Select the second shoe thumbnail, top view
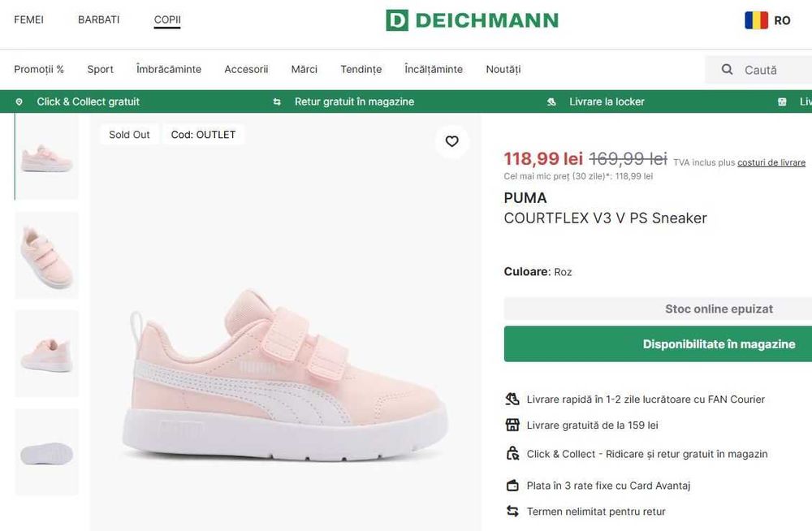812x531 pixels. 46,255
